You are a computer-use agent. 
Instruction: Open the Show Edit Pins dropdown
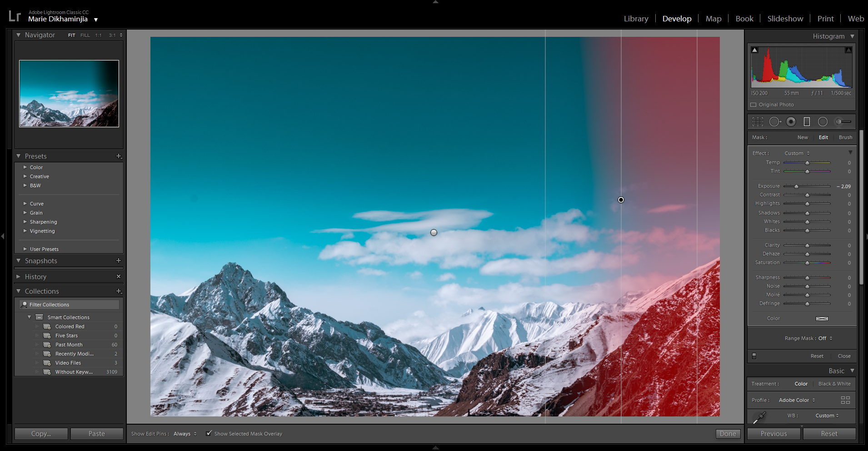[185, 434]
